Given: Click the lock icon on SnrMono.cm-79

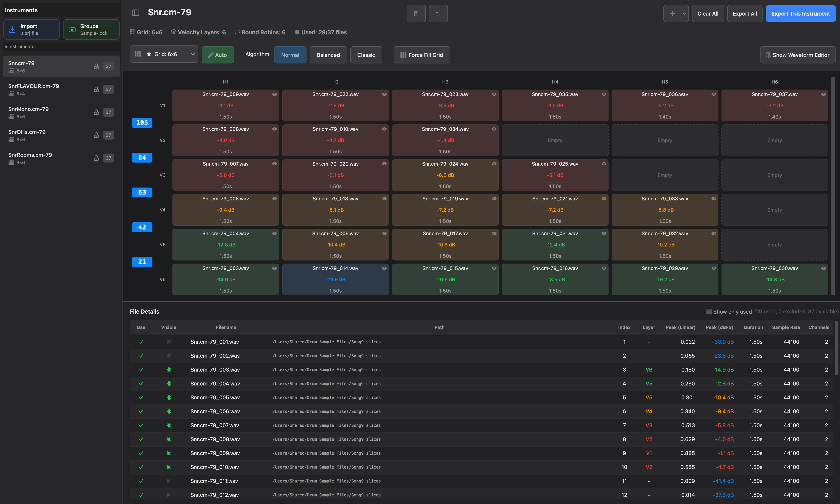Looking at the screenshot, I should click(96, 112).
